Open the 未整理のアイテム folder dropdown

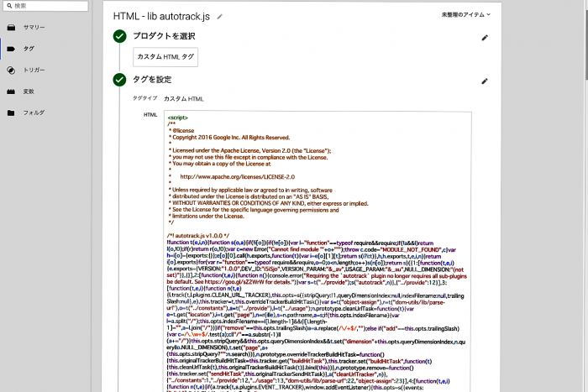click(x=466, y=15)
